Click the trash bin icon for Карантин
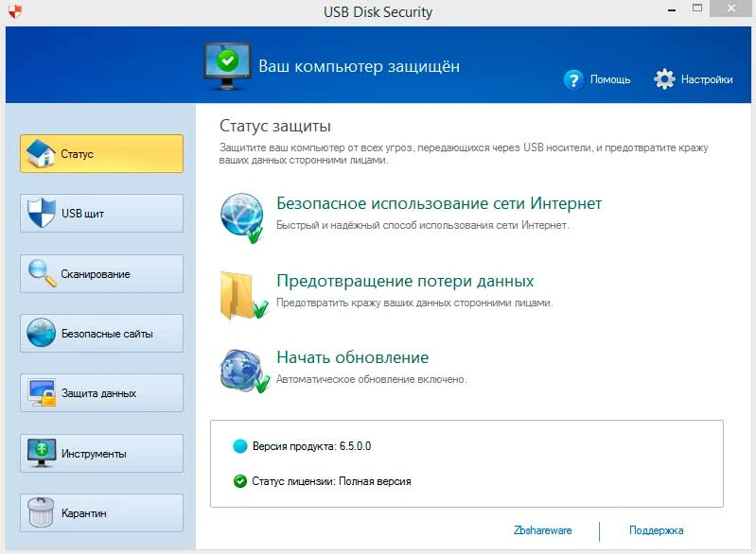 (41, 512)
